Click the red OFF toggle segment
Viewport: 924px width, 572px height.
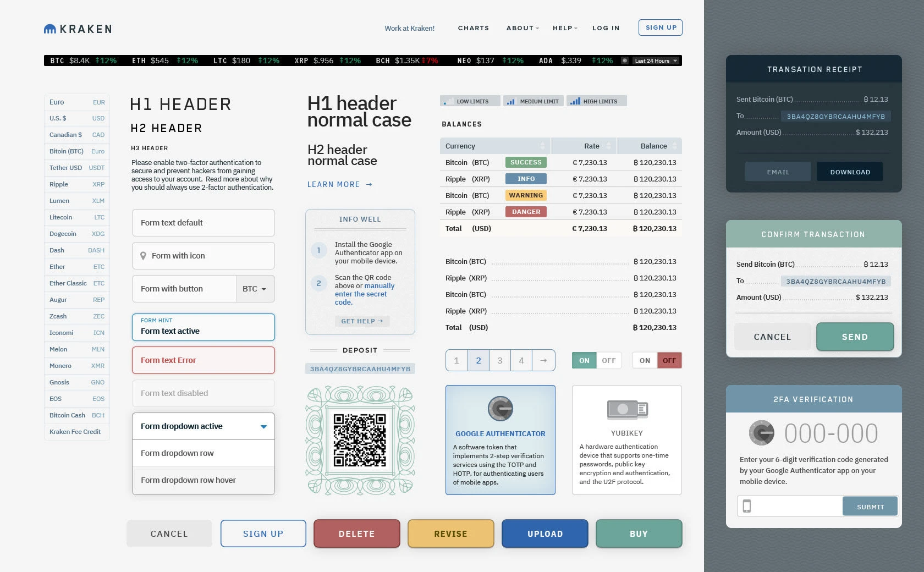669,360
